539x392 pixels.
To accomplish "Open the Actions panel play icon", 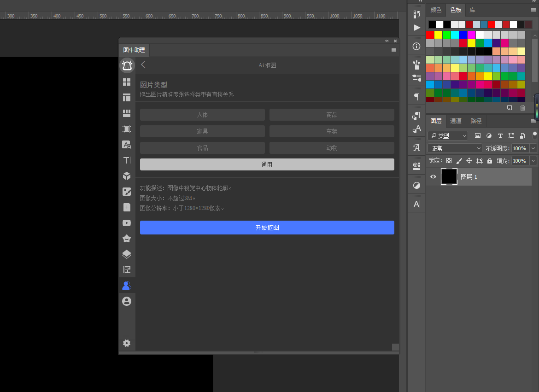I will (416, 28).
